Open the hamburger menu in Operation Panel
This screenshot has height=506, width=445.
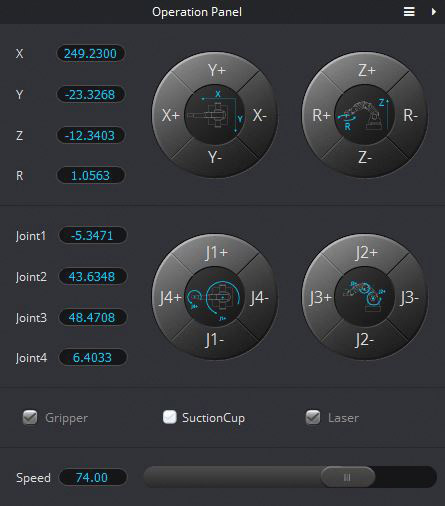(409, 12)
